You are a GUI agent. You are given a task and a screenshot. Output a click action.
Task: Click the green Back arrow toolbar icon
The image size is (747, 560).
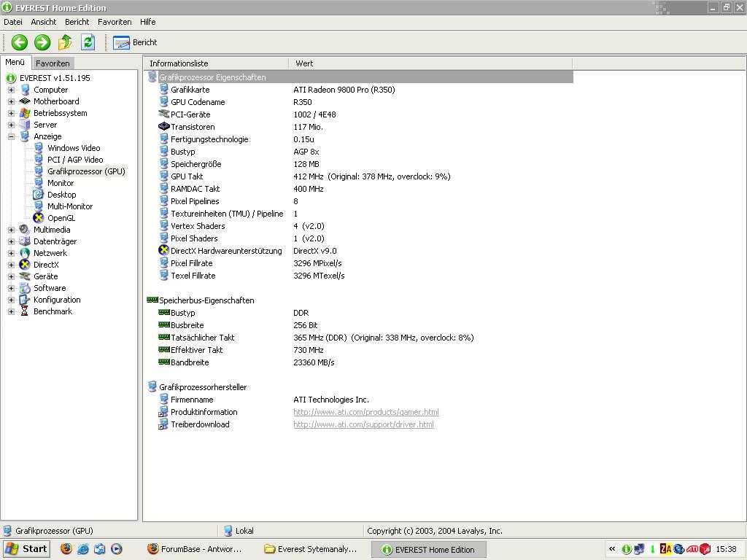click(x=20, y=42)
